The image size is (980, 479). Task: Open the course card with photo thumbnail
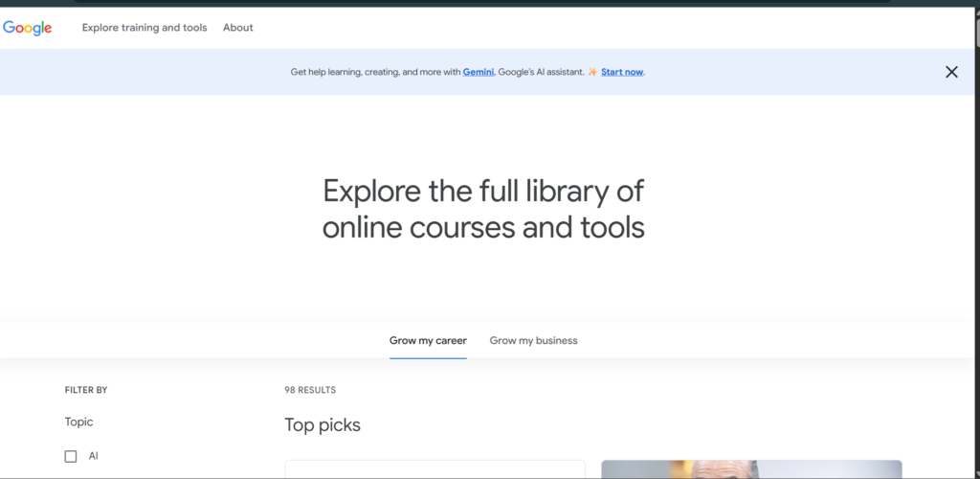tap(751, 469)
